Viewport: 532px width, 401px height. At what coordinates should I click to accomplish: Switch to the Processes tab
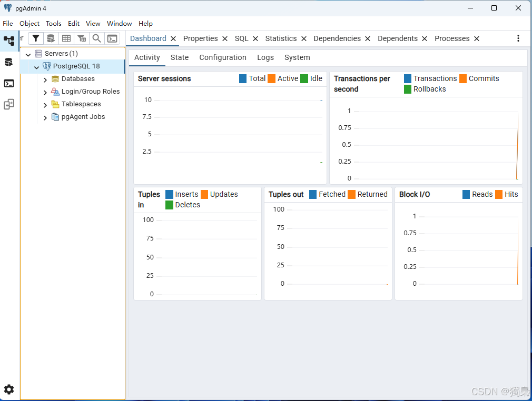[x=452, y=38]
